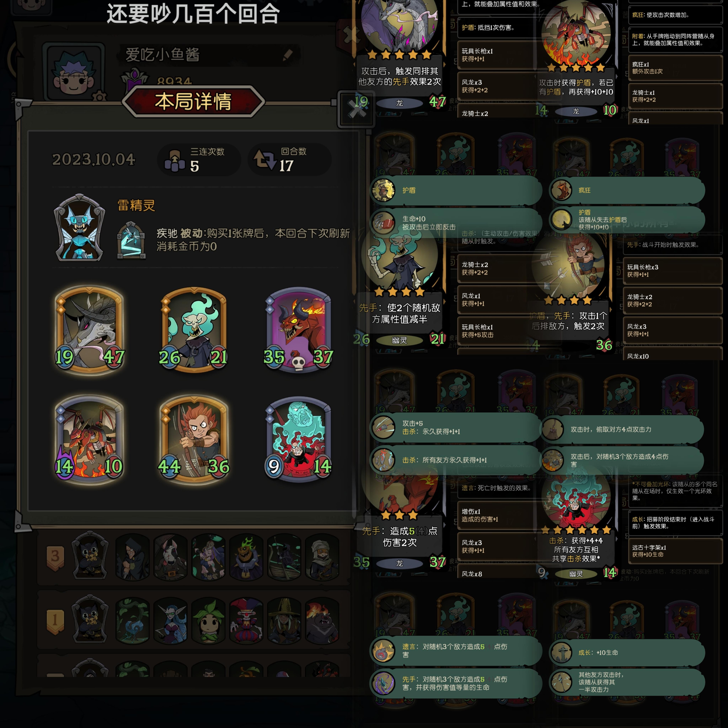Select the ghost card with stats 9/14
The image size is (728, 728).
coord(298,439)
